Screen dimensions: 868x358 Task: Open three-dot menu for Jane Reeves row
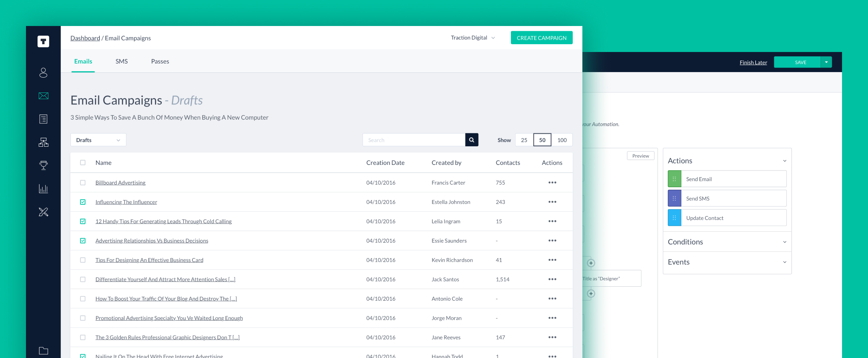tap(552, 337)
